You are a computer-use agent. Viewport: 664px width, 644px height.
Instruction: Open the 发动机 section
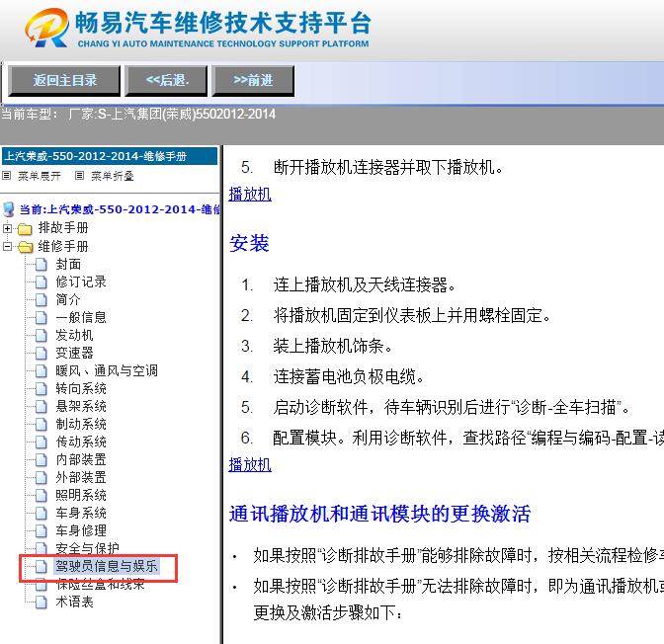click(x=74, y=336)
